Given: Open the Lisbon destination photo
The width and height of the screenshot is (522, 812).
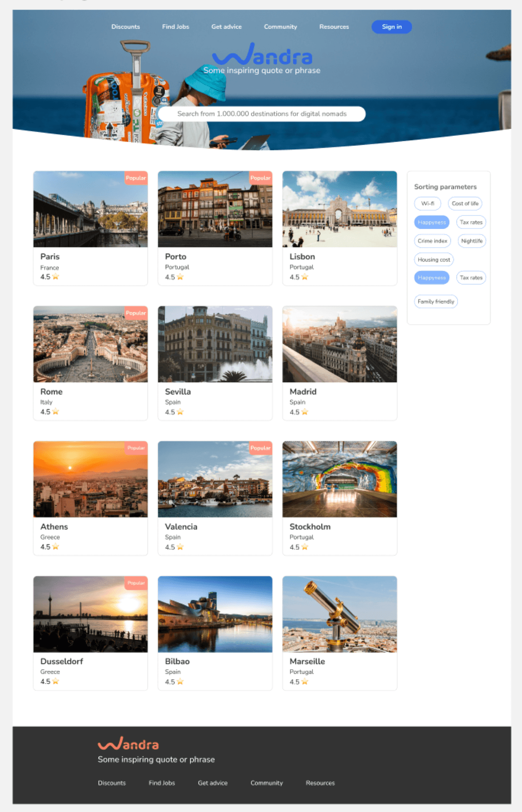Looking at the screenshot, I should pos(339,209).
